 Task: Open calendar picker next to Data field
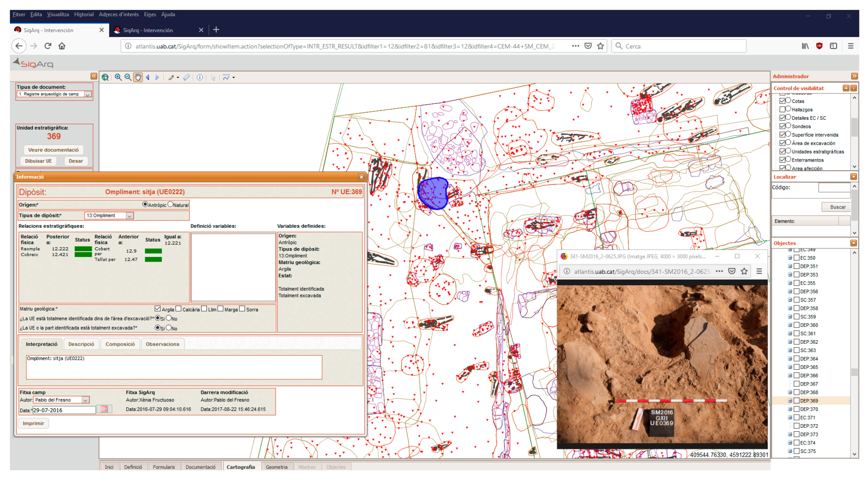pyautogui.click(x=104, y=409)
